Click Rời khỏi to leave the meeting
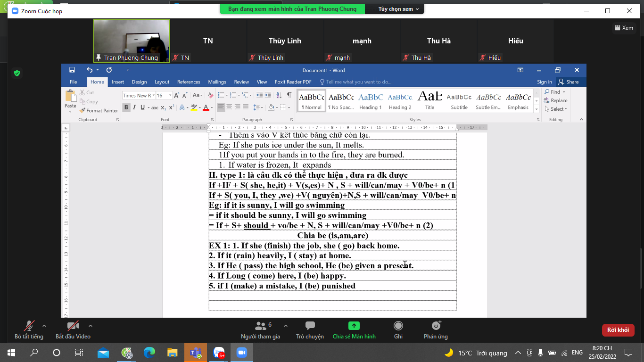This screenshot has height=362, width=644. click(x=618, y=330)
